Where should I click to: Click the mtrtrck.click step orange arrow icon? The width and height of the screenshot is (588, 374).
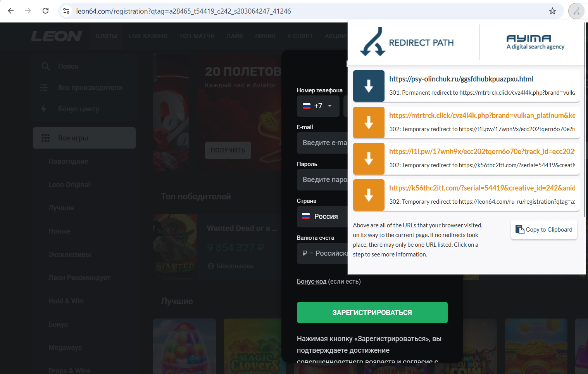[x=369, y=123]
